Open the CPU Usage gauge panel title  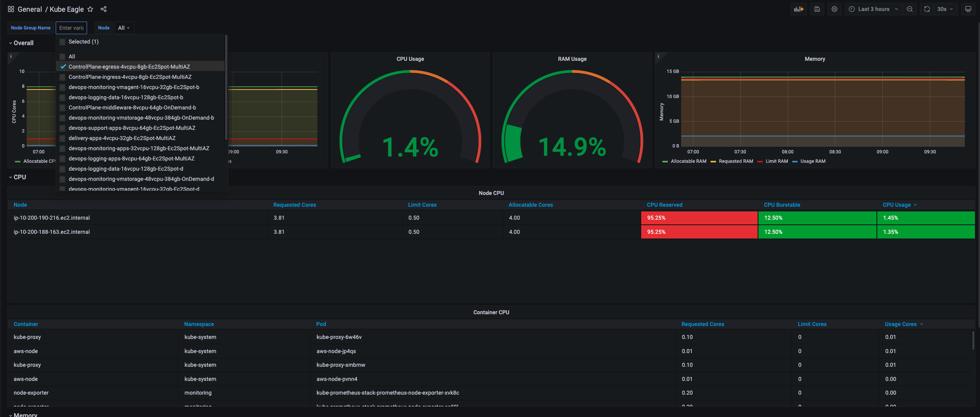click(x=410, y=59)
